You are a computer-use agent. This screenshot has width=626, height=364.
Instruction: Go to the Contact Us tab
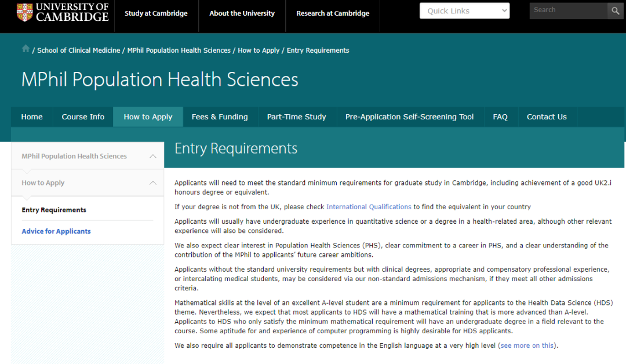pos(547,117)
